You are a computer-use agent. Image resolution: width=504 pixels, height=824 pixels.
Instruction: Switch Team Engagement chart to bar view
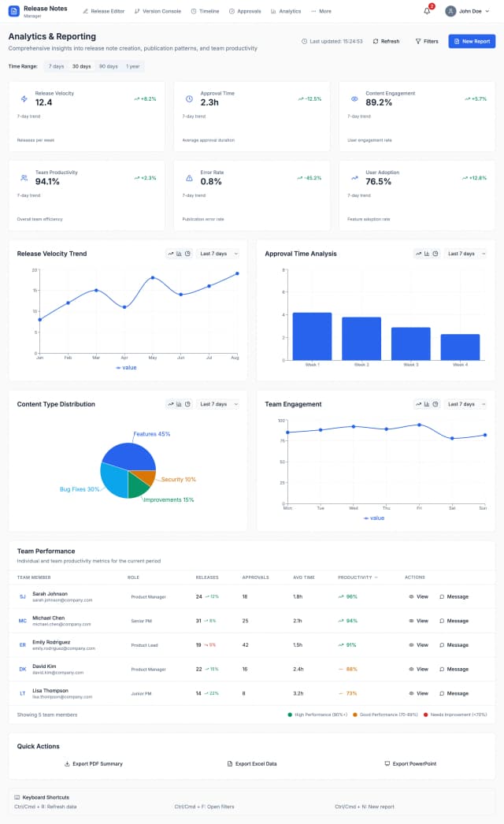(427, 404)
